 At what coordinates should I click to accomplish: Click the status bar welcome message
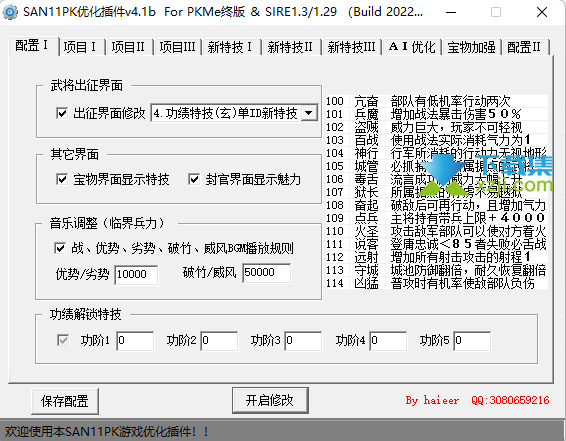[107, 431]
